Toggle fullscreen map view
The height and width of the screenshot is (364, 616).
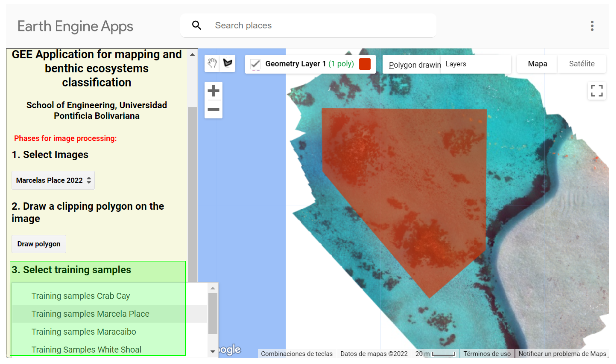click(596, 91)
